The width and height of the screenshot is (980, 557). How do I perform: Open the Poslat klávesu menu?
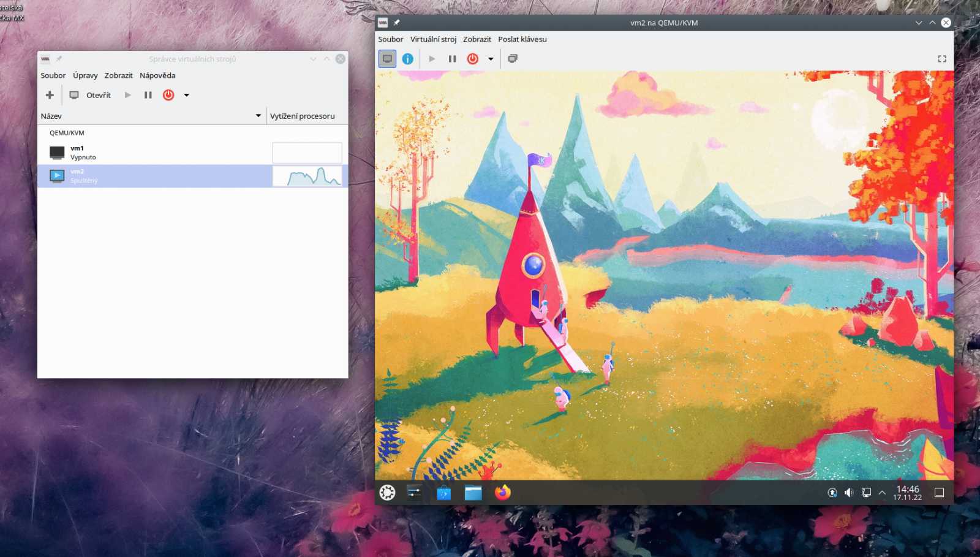tap(522, 39)
